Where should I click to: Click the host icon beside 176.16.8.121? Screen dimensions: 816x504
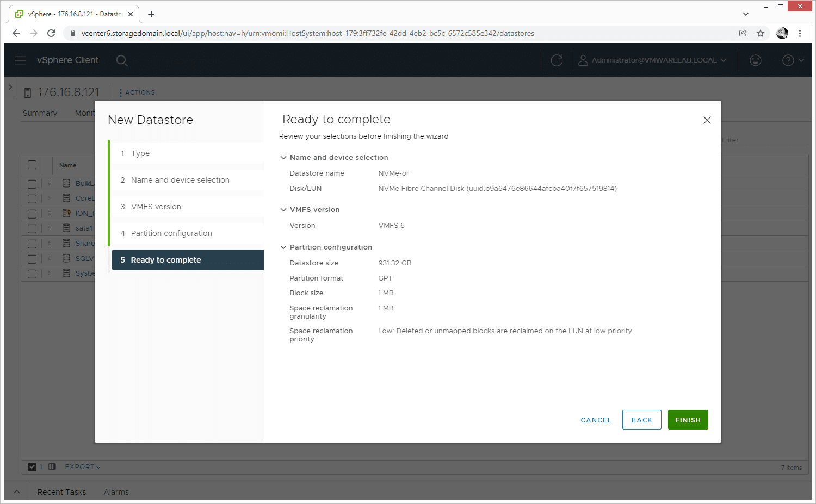point(28,93)
